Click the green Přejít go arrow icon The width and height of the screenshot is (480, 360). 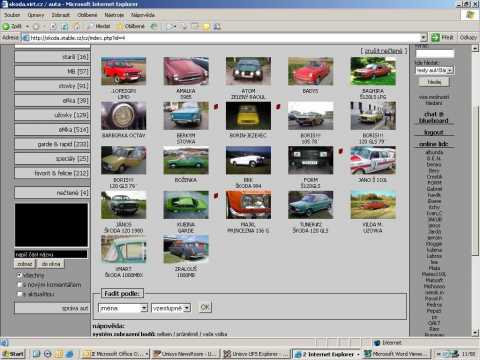[435, 37]
